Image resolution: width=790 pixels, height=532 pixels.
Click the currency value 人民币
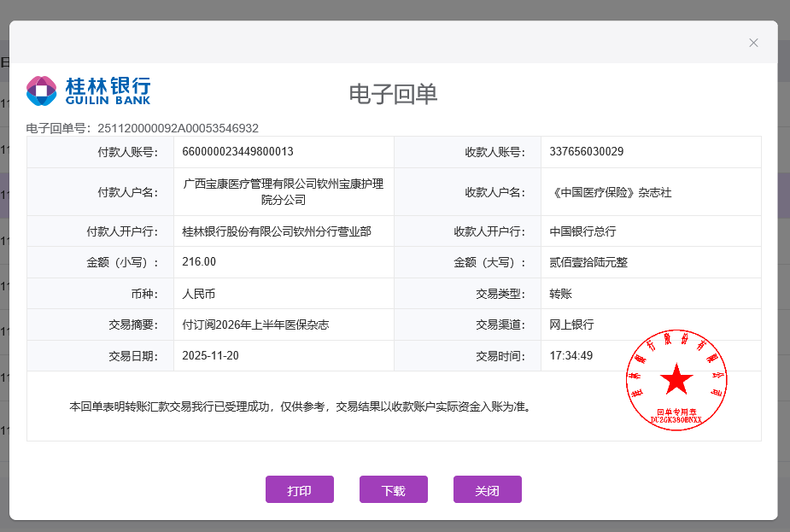(x=199, y=294)
